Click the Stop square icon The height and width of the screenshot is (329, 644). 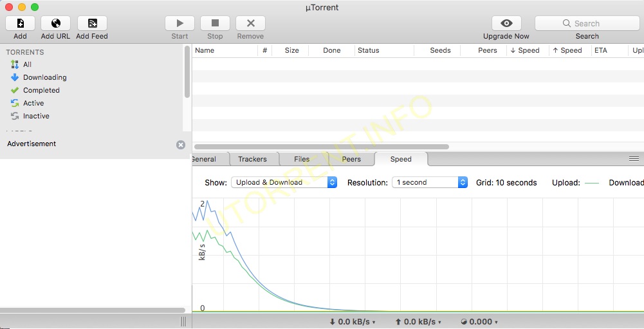click(x=215, y=23)
